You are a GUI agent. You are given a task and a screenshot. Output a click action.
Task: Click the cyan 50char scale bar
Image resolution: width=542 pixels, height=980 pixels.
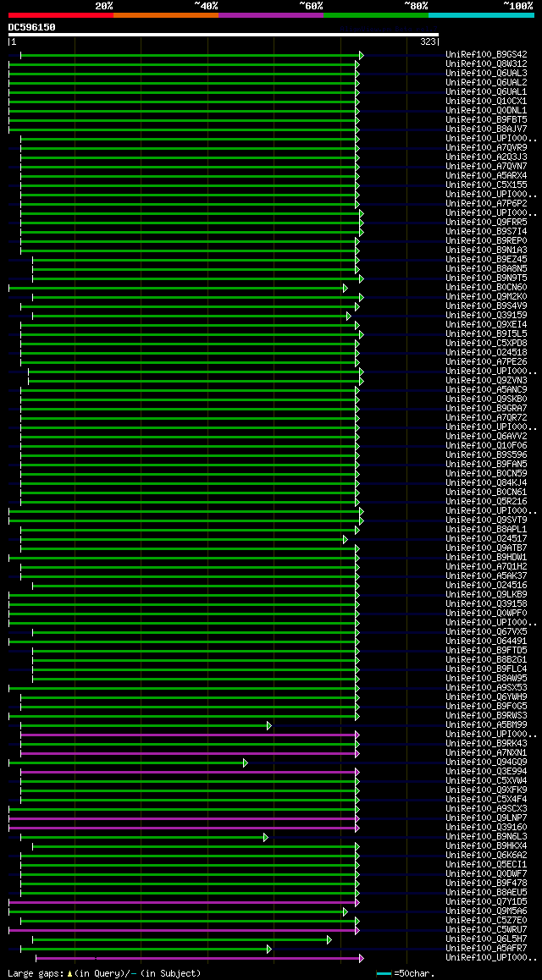[384, 974]
